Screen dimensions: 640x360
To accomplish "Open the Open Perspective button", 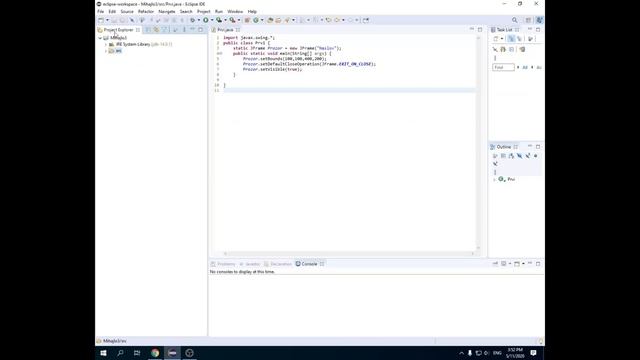I will pyautogui.click(x=528, y=20).
